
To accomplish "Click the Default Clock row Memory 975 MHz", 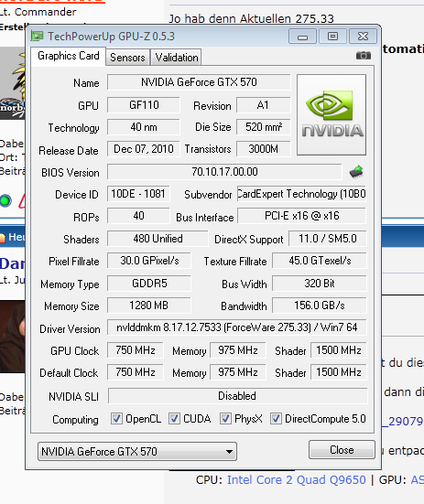I will (x=238, y=372).
